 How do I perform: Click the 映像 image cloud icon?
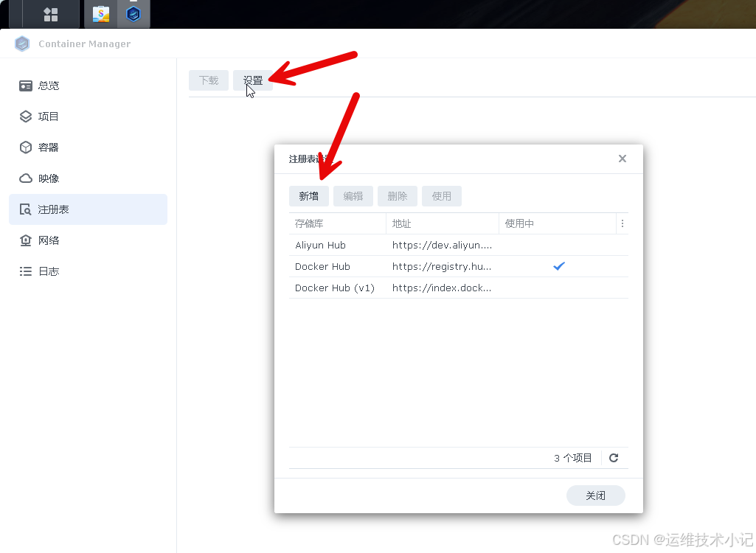26,178
